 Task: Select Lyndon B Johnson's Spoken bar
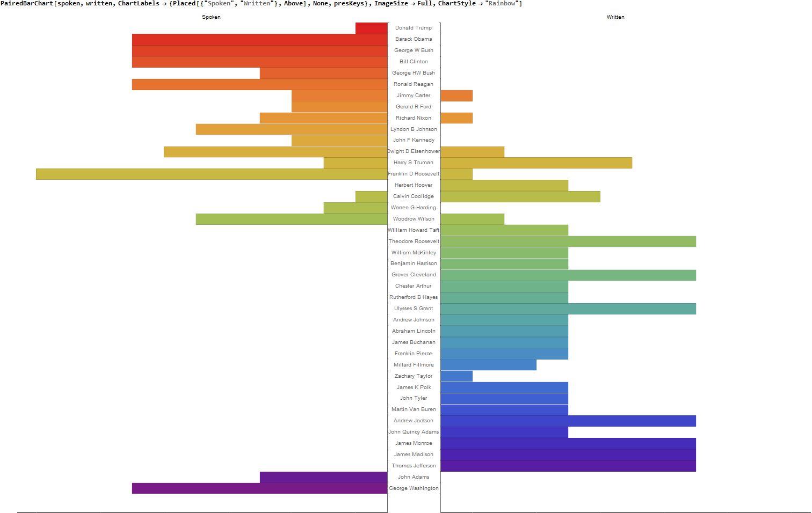click(x=292, y=129)
